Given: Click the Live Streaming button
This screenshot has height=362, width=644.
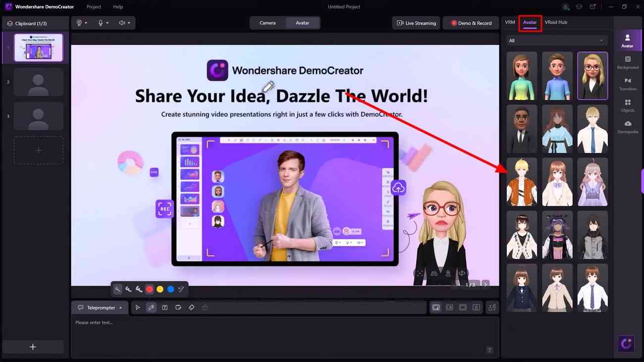Looking at the screenshot, I should click(416, 23).
